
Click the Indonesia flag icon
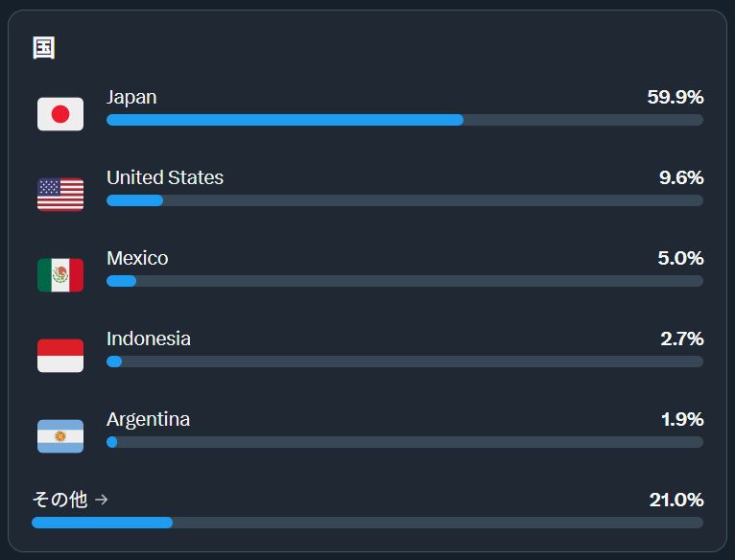(60, 356)
